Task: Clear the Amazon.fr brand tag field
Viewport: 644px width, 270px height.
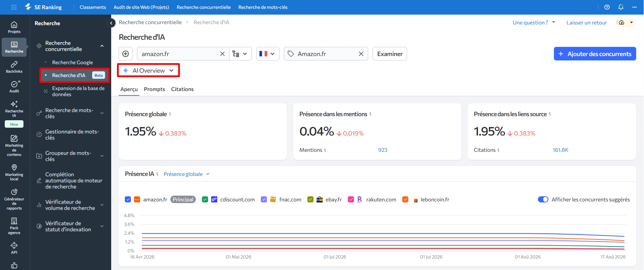Action: pos(361,54)
